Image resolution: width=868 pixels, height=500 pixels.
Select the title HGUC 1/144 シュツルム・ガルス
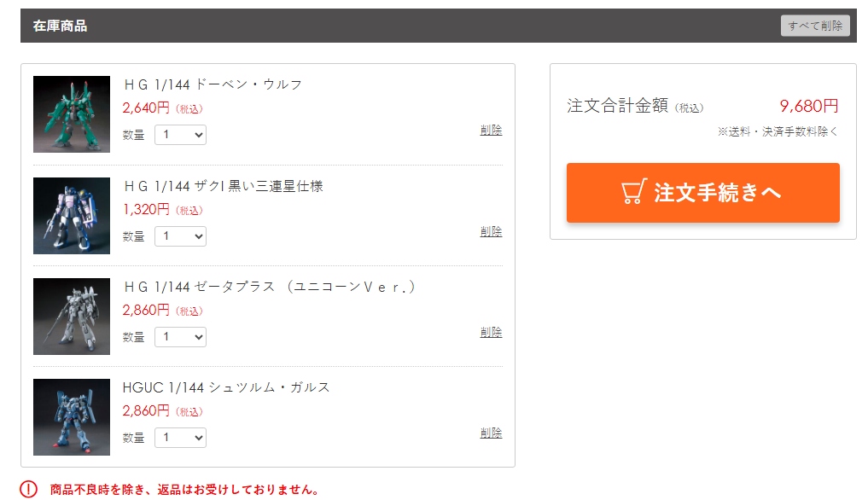point(226,387)
